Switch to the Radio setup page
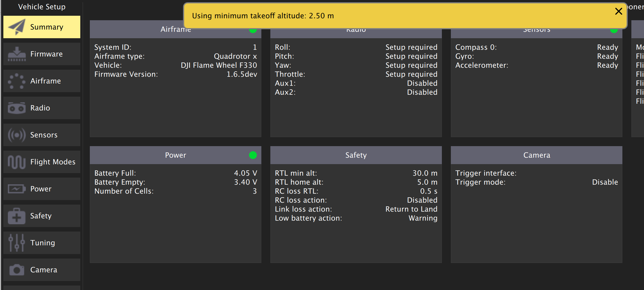The height and width of the screenshot is (290, 644). pyautogui.click(x=42, y=108)
